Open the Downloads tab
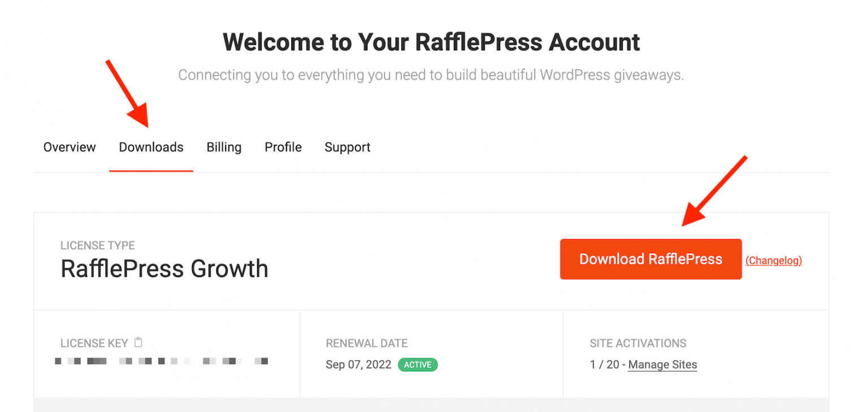Screen dimensions: 868x412 pos(150,147)
